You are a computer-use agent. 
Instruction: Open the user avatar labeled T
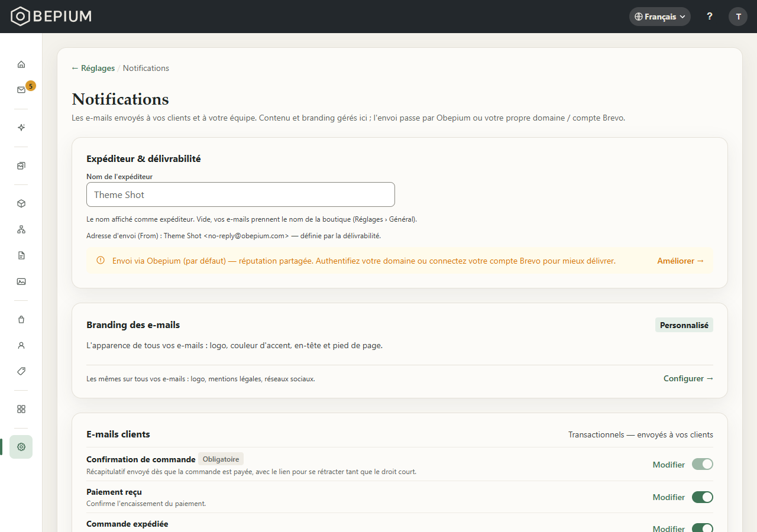(738, 17)
